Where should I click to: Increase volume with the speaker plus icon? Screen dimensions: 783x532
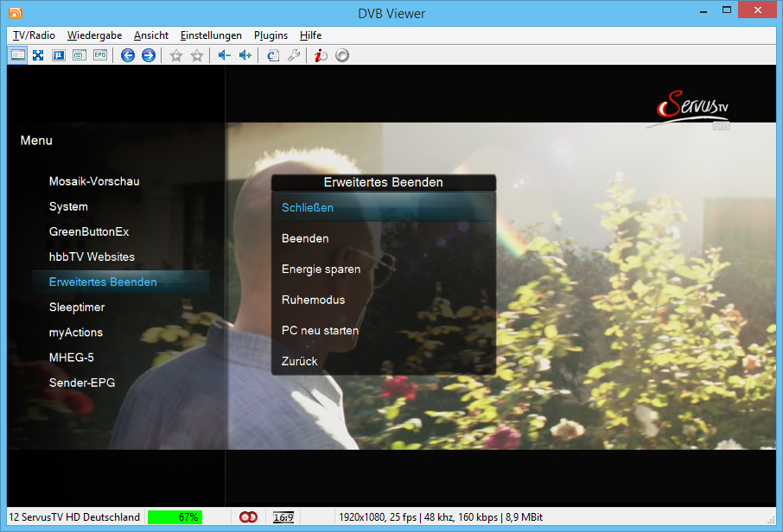pyautogui.click(x=245, y=55)
